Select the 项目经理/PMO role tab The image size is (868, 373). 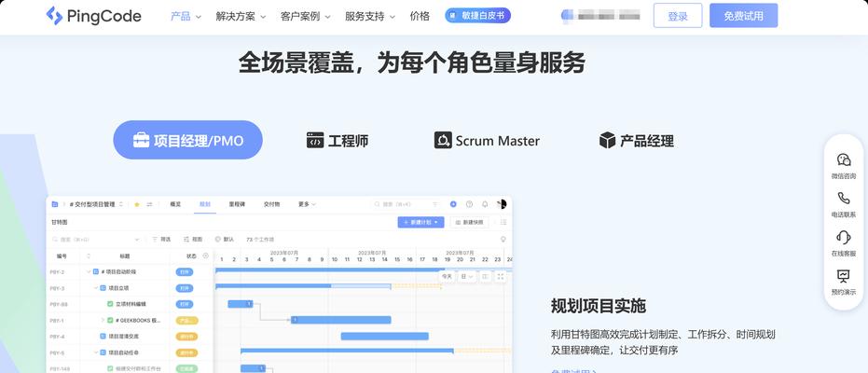[187, 140]
